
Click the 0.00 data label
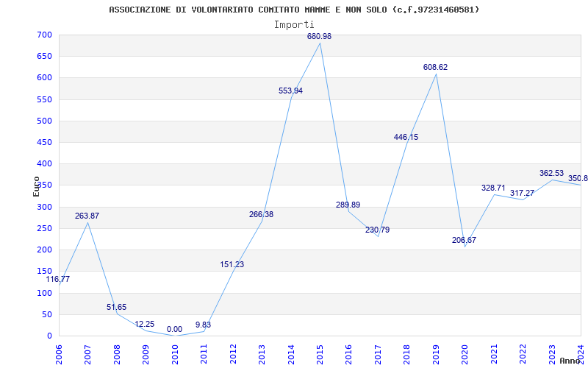(174, 329)
